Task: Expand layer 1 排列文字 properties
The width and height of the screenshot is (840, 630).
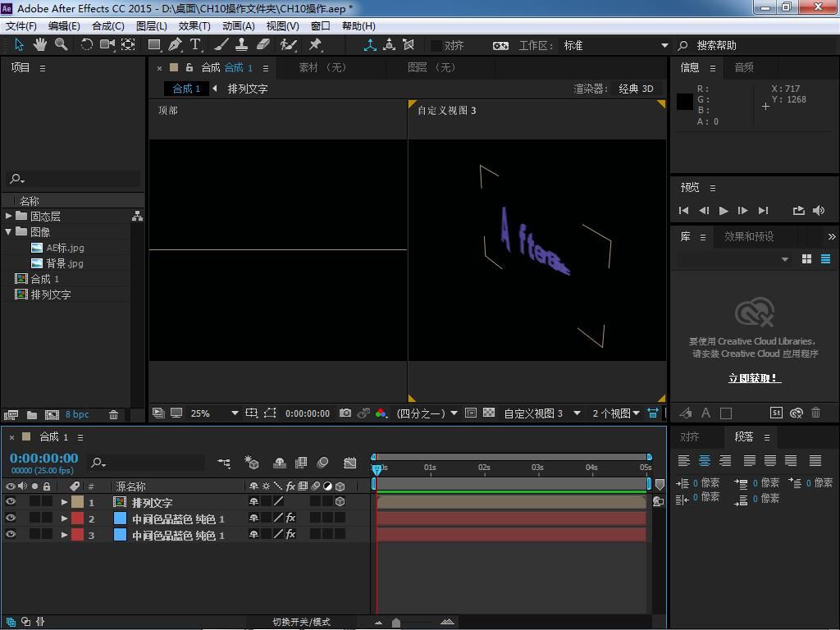Action: coord(64,502)
